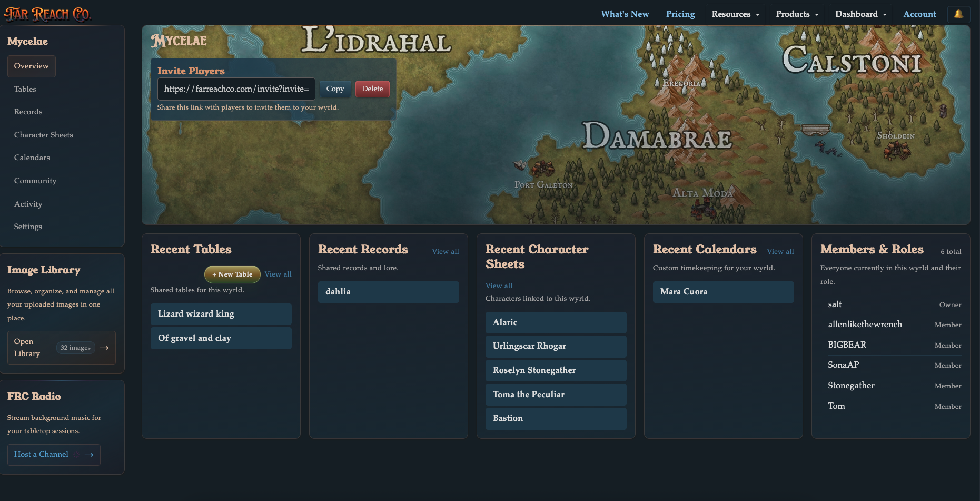Viewport: 980px width, 501px height.
Task: Copy the invite link
Action: pos(335,89)
